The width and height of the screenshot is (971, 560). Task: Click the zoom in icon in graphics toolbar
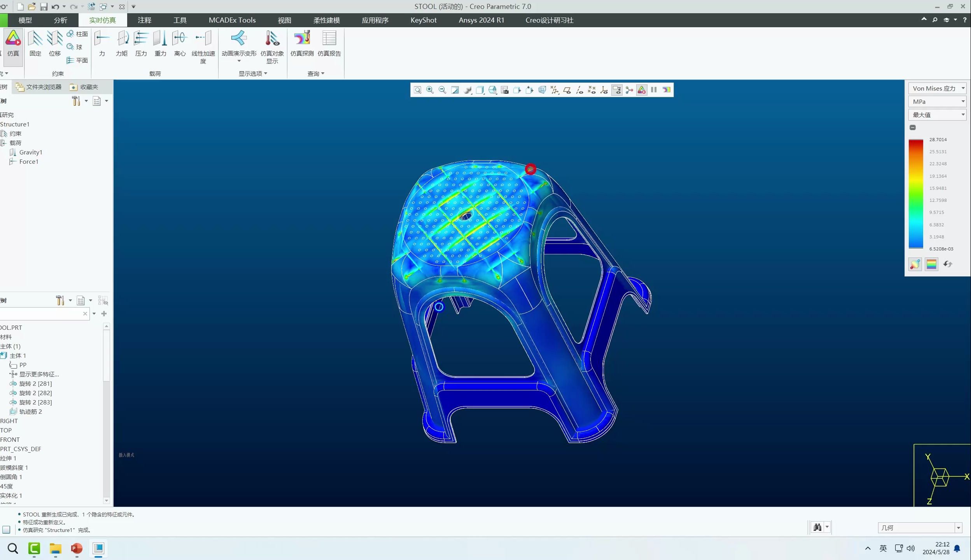[x=430, y=90]
